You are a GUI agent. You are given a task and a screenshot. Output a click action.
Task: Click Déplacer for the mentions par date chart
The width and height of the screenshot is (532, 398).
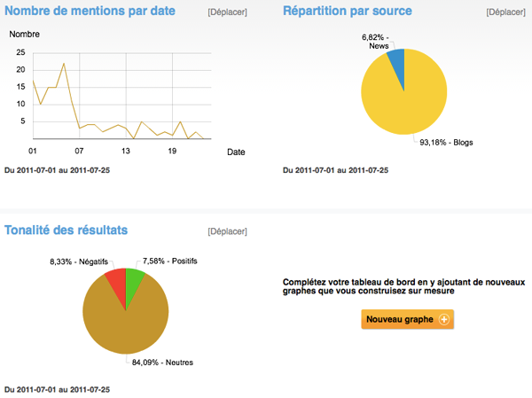tap(227, 12)
